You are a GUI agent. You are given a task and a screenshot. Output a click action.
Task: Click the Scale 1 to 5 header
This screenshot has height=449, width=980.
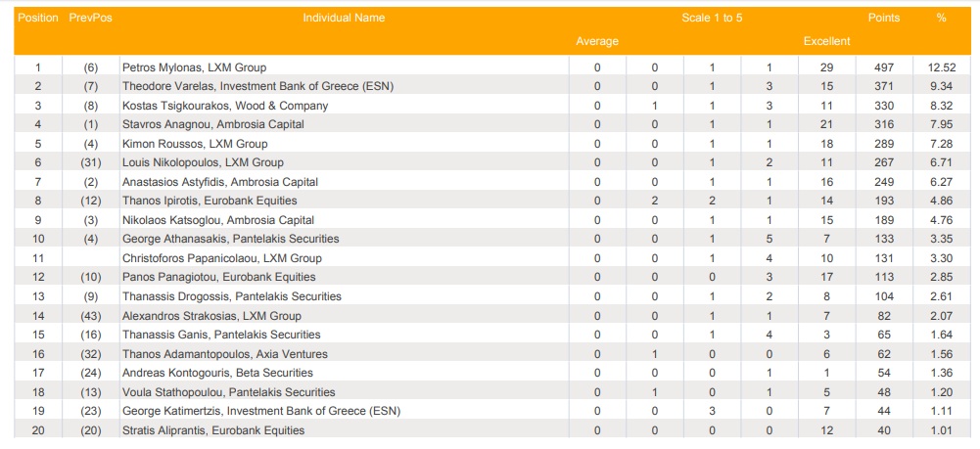tap(712, 18)
